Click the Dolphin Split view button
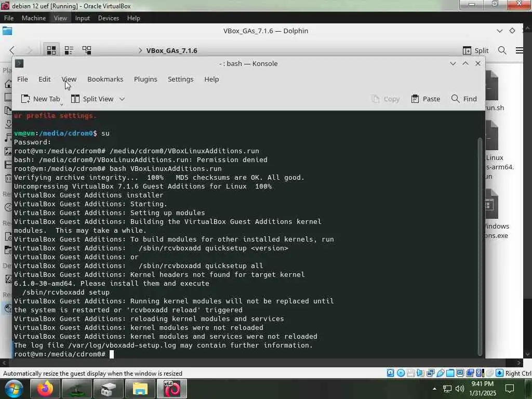The image size is (532, 399). (x=476, y=50)
